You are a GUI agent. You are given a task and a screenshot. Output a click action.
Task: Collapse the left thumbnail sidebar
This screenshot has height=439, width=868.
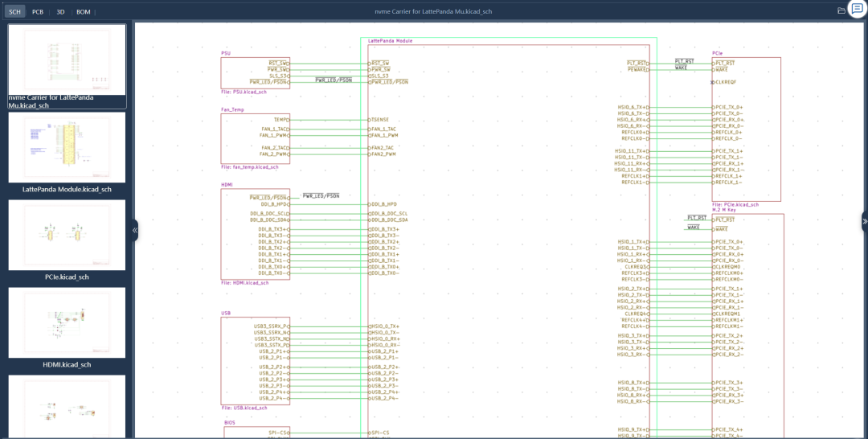click(x=134, y=230)
